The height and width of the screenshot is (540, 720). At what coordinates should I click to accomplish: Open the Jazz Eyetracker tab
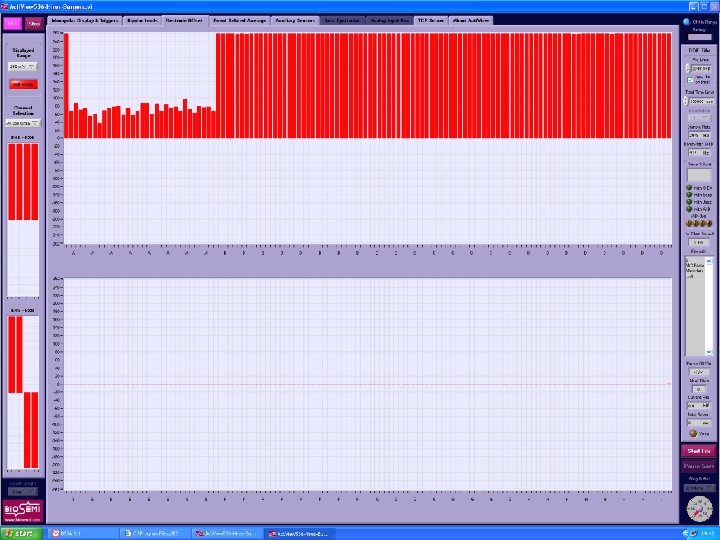click(x=343, y=21)
